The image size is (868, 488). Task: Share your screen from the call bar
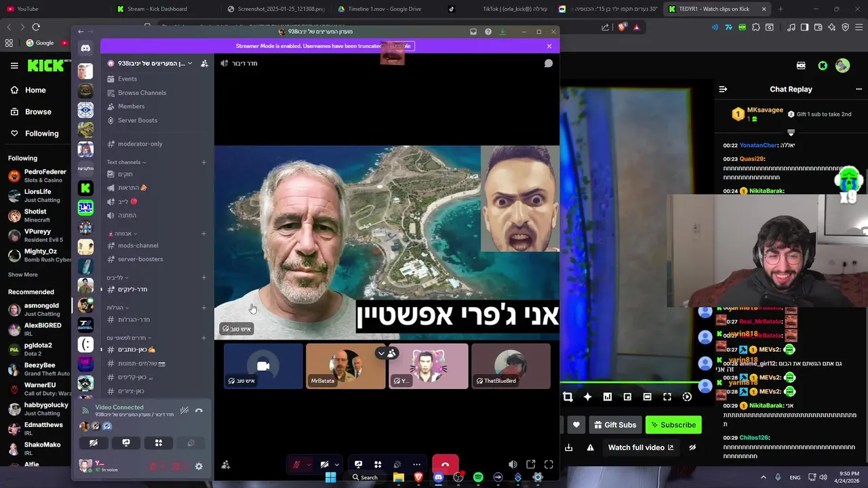click(x=358, y=464)
